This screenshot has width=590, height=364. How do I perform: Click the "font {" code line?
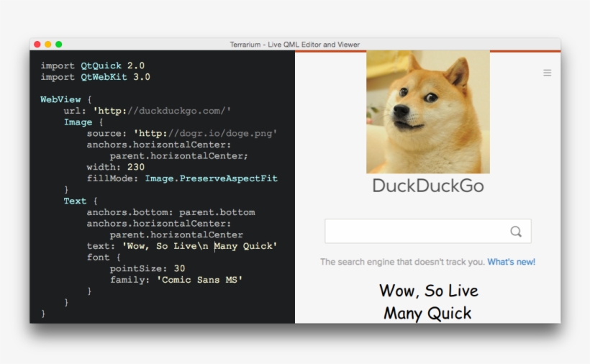tap(104, 258)
